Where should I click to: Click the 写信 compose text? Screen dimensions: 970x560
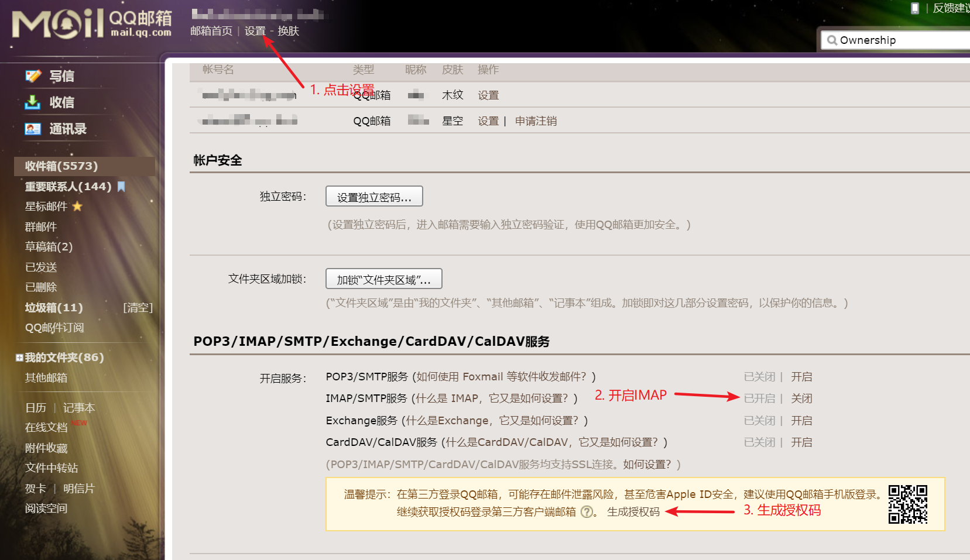point(61,76)
